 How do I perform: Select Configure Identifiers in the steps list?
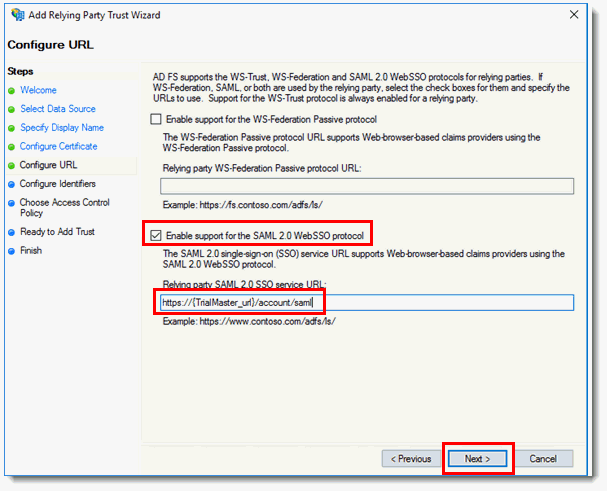58,184
